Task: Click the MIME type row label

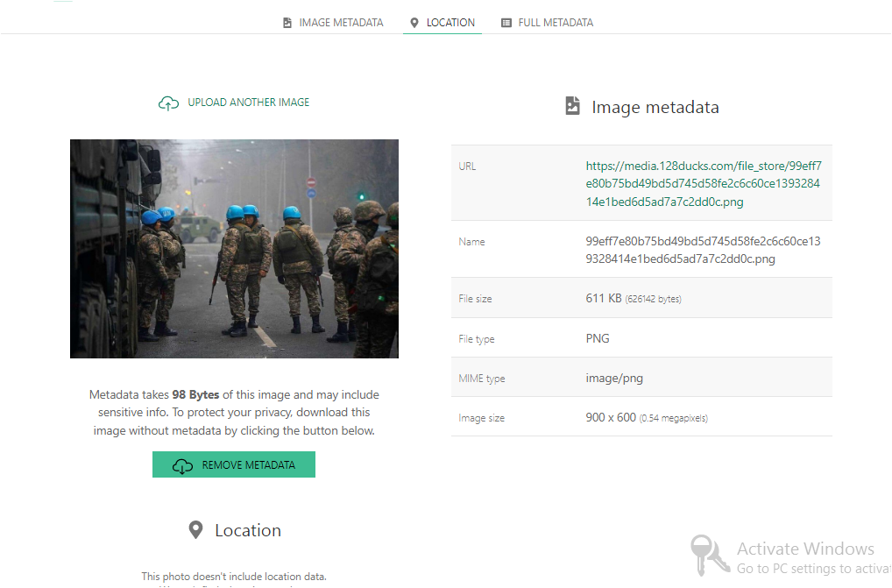Action: click(481, 379)
